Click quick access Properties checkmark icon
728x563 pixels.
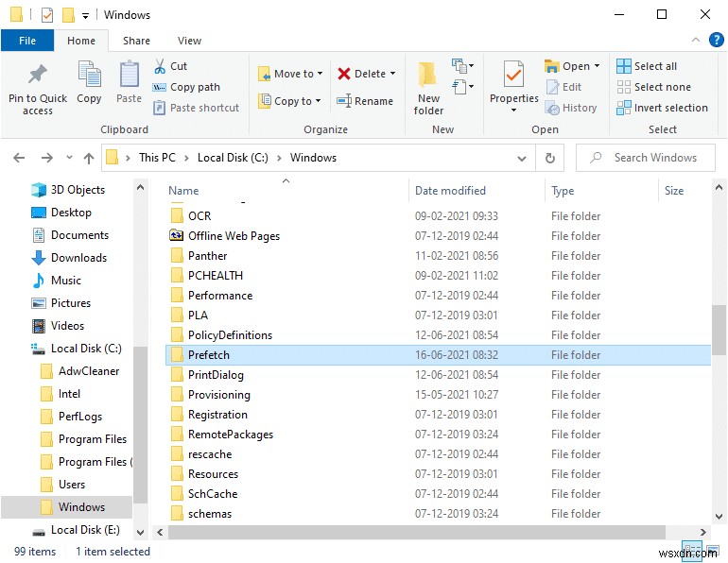pyautogui.click(x=47, y=15)
